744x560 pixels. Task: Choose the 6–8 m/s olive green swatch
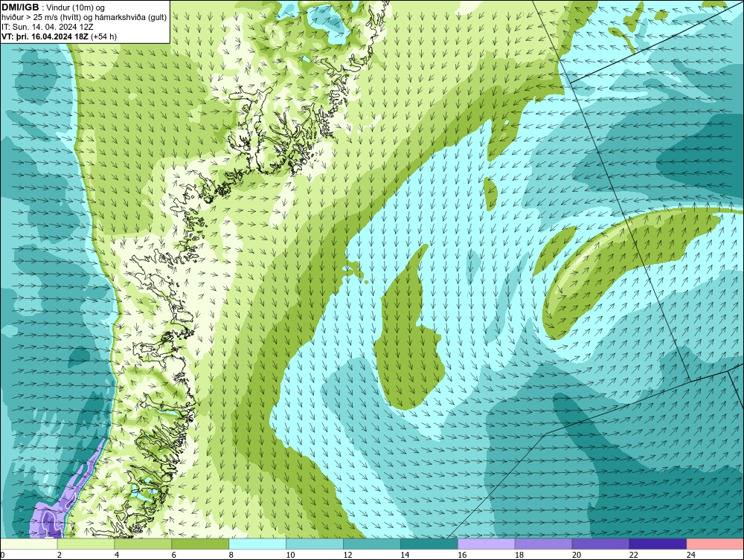point(200,544)
